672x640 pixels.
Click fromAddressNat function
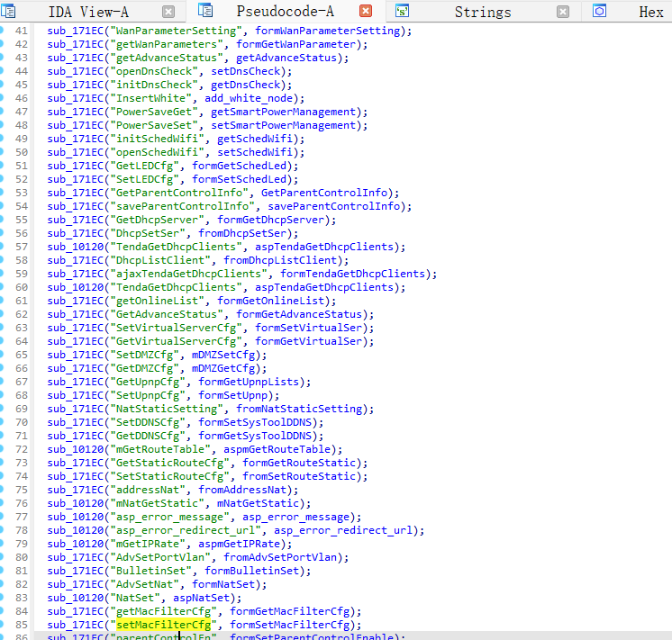click(x=242, y=490)
